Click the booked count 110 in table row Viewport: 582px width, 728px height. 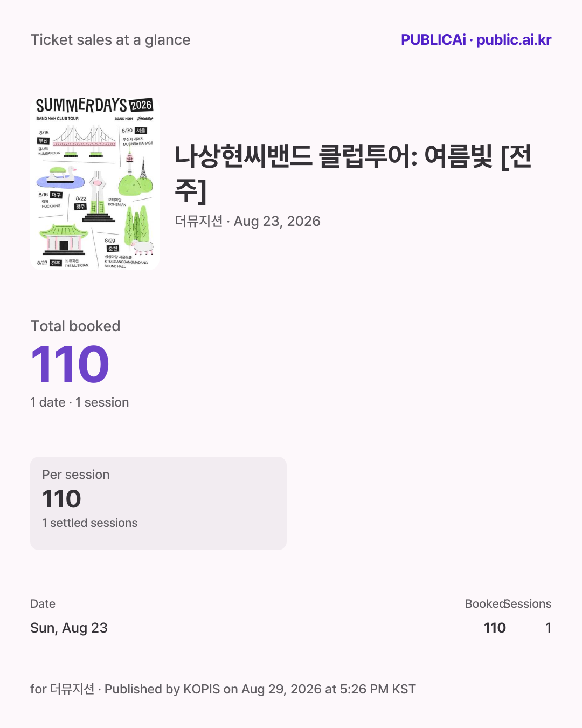tap(495, 628)
